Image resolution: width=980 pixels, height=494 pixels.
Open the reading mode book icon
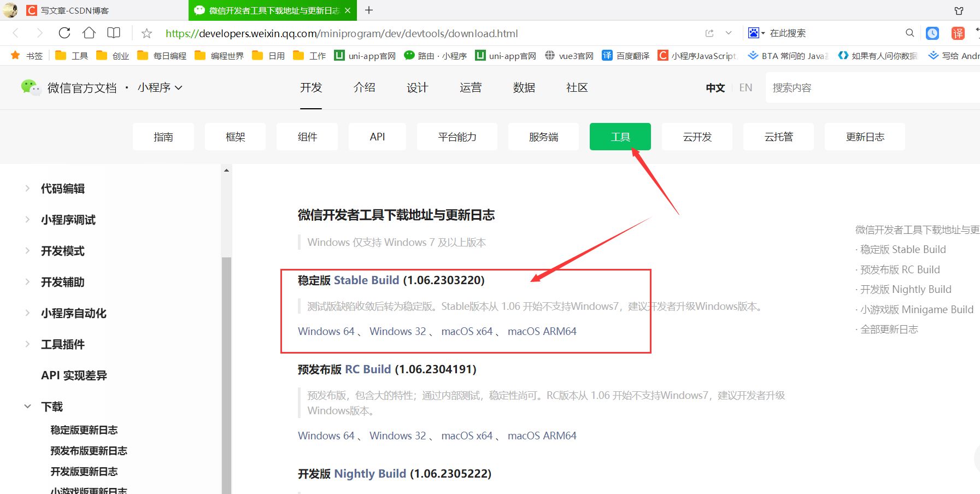tap(114, 33)
